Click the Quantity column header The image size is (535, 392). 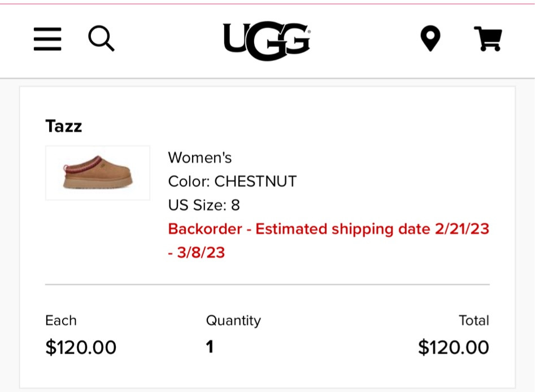pos(234,320)
